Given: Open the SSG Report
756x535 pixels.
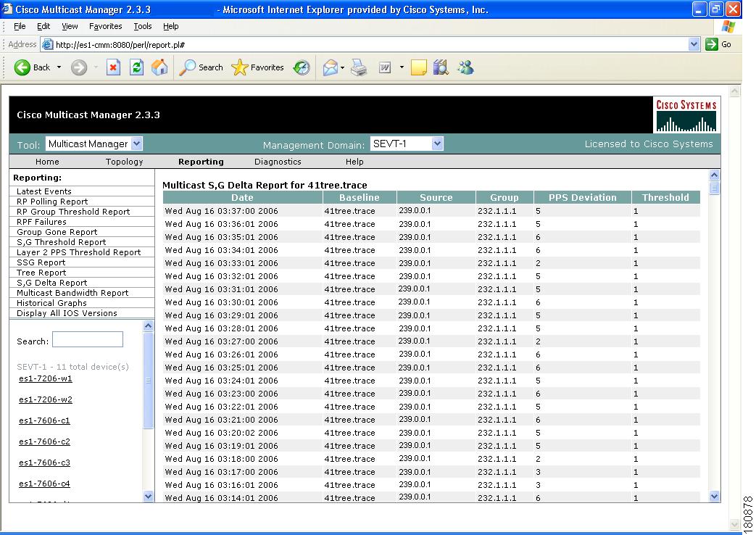Looking at the screenshot, I should pos(41,262).
